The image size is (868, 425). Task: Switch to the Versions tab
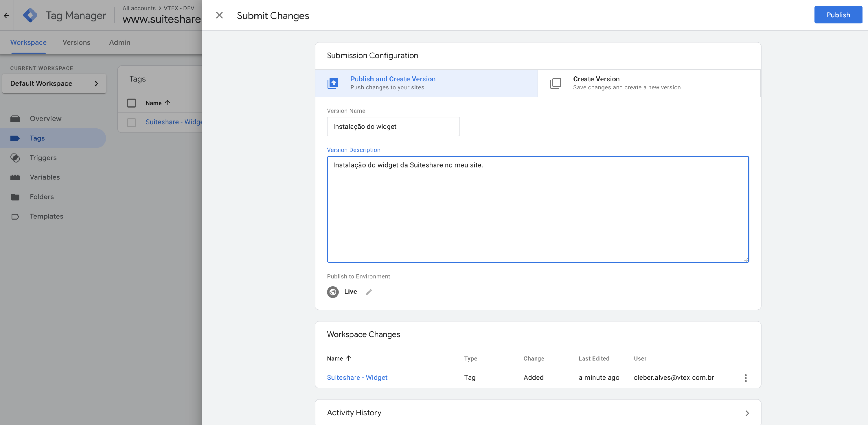coord(76,42)
